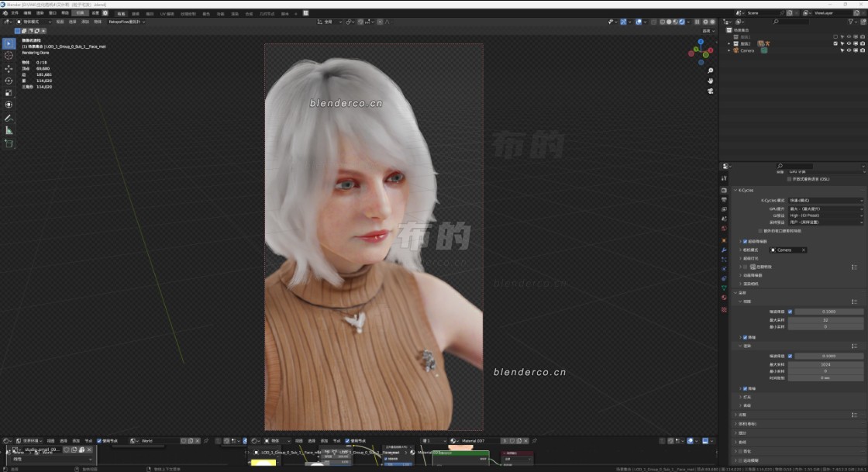Clear the Camera field with its X button
Image resolution: width=868 pixels, height=472 pixels.
804,250
